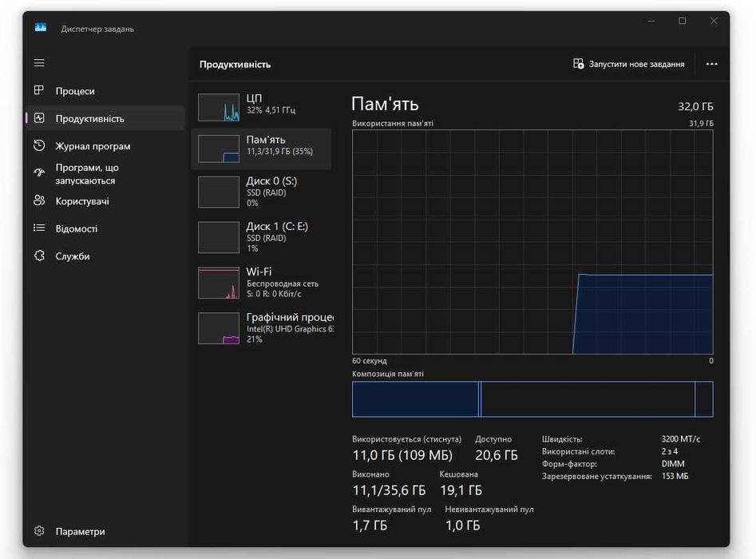The height and width of the screenshot is (559, 756).
Task: Click the Пам'ять heading
Action: tap(385, 104)
